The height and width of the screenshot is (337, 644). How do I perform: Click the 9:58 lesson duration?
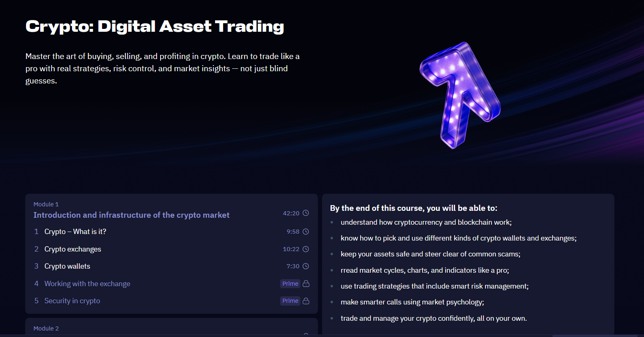pos(293,232)
